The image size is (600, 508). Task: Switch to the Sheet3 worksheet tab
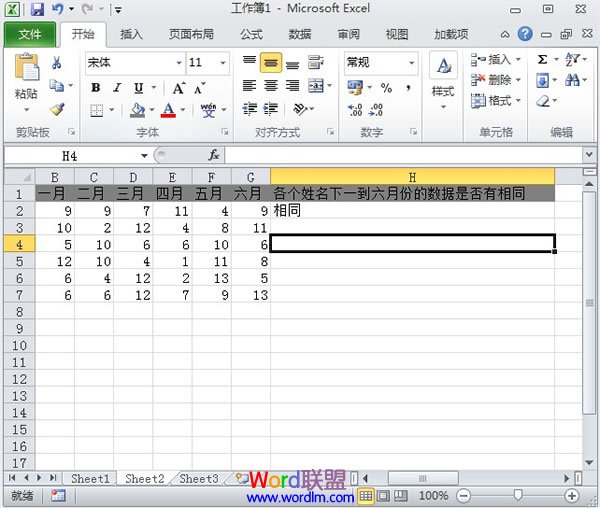[x=198, y=478]
